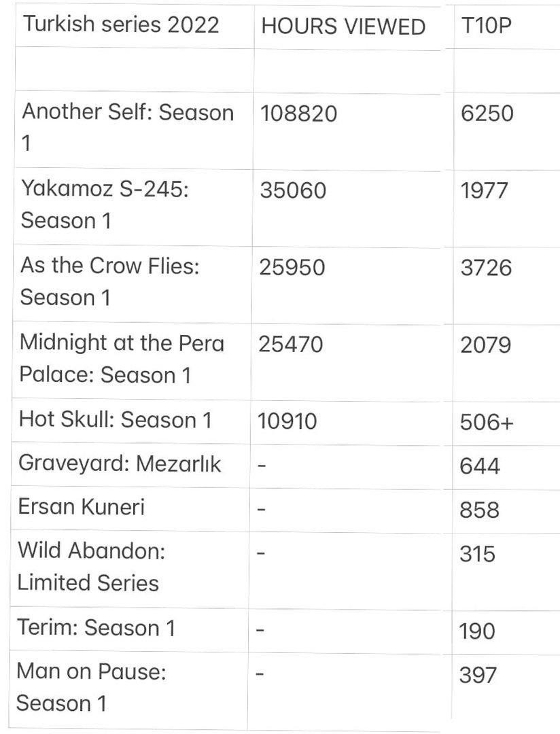Screen dimensions: 560x734
Task: Select the 108820 hours viewed cell
Action: (x=298, y=113)
